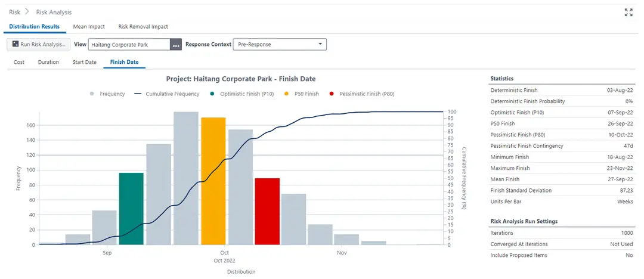Click the Maximum Finish value 23-Nov-22
The width and height of the screenshot is (644, 279).
pos(620,168)
